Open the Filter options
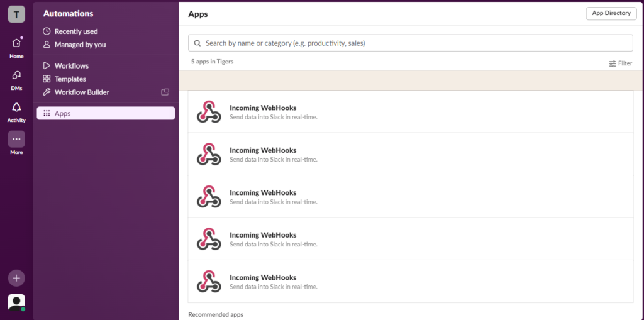 coord(620,63)
